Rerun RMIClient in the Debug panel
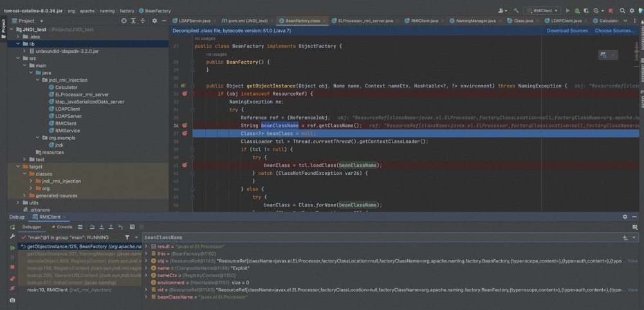This screenshot has height=310, width=644. click(12, 227)
